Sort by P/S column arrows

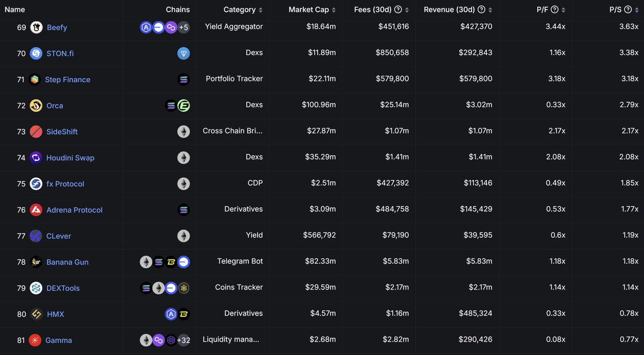tap(636, 10)
